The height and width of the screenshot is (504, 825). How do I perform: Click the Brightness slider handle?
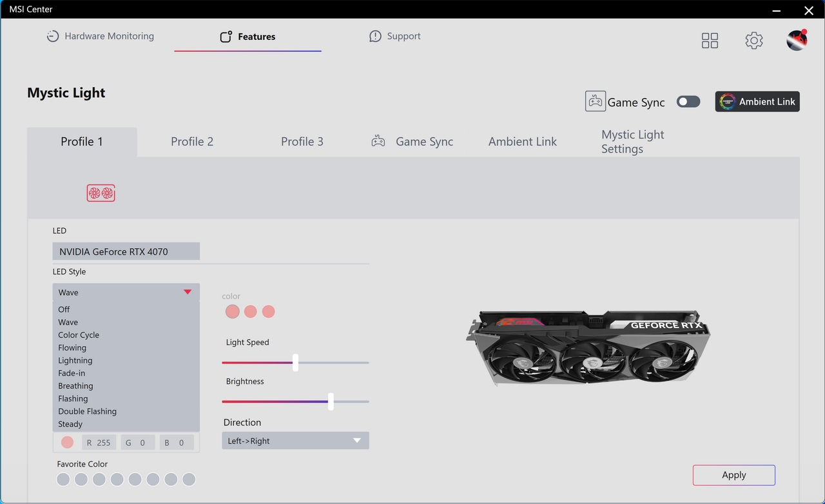[x=331, y=402]
